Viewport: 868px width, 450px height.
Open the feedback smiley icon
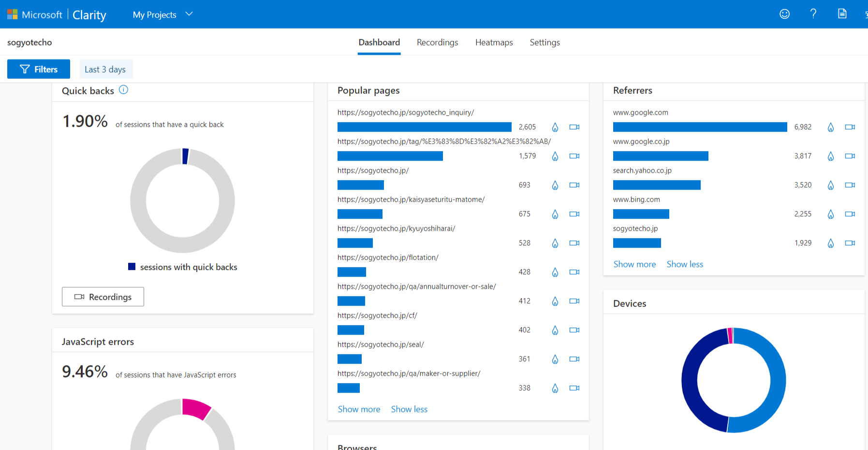(x=784, y=14)
